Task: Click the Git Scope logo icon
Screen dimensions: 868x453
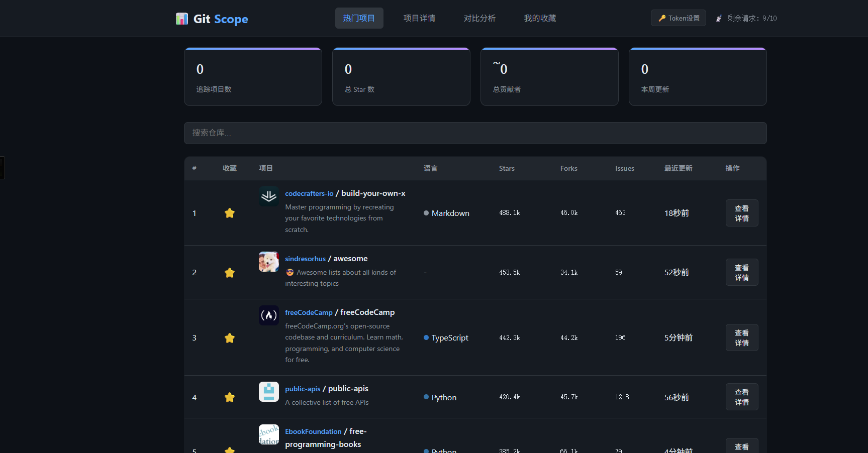Action: click(x=182, y=19)
